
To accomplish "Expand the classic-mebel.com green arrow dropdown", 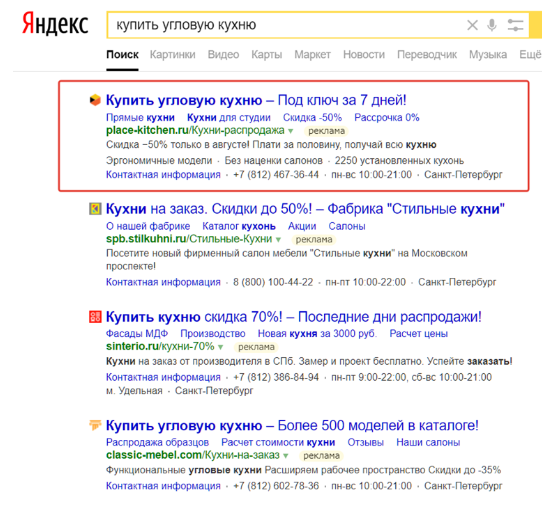I will click(286, 456).
